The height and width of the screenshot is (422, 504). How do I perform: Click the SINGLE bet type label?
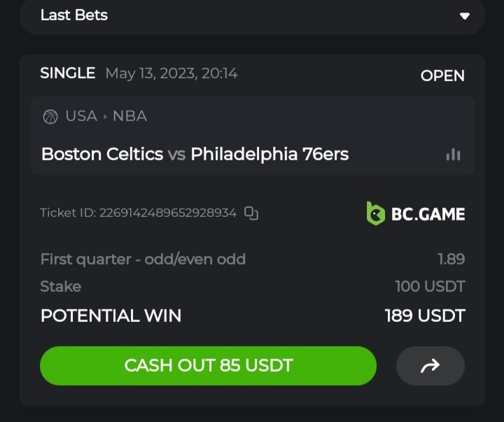68,73
